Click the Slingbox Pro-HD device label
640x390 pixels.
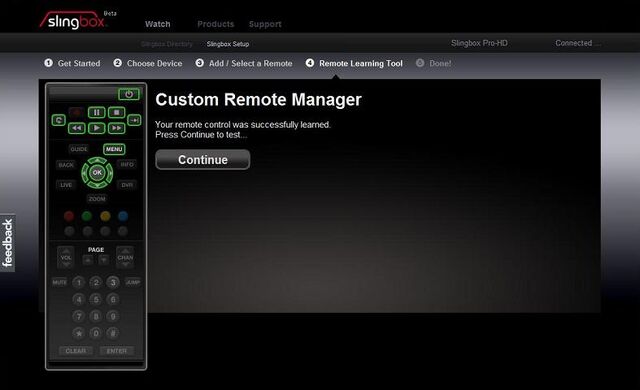[480, 43]
